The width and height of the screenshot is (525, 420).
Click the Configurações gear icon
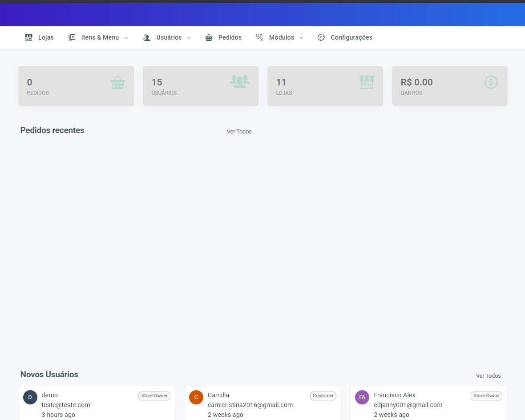pyautogui.click(x=321, y=38)
